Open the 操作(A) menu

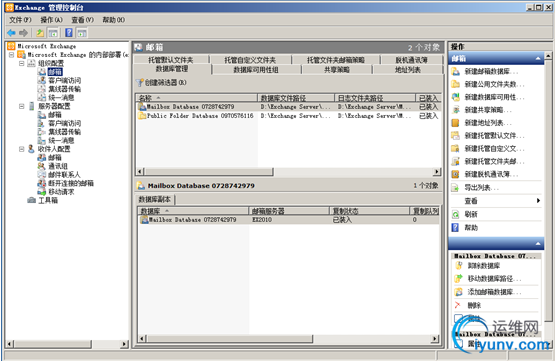(51, 20)
